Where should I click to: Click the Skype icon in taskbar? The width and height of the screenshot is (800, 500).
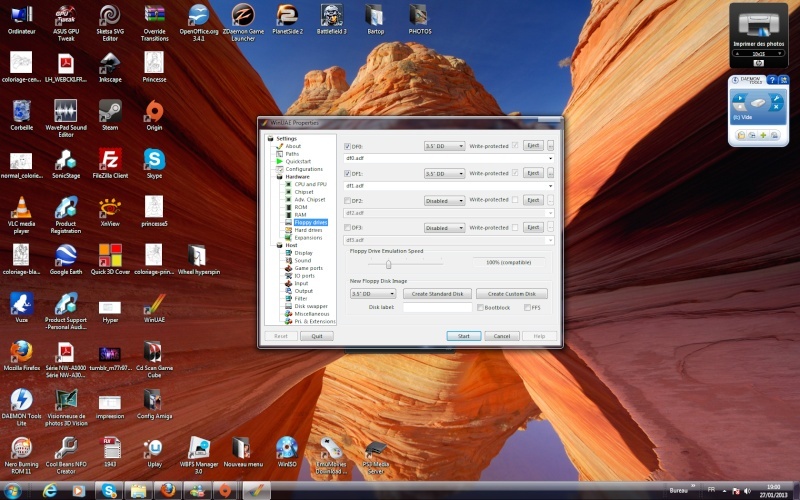pos(109,491)
